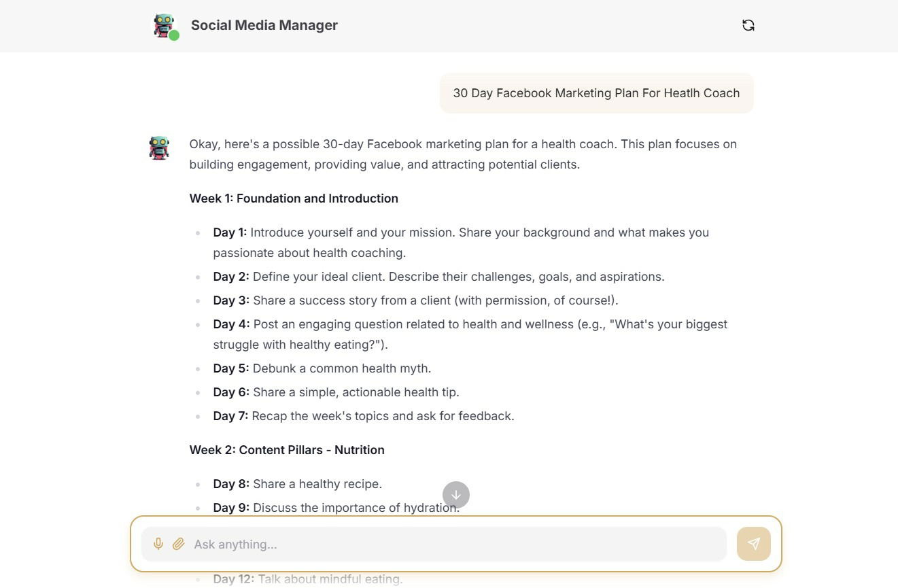
Task: Click the bot avatar beside the reply
Action: tap(159, 148)
